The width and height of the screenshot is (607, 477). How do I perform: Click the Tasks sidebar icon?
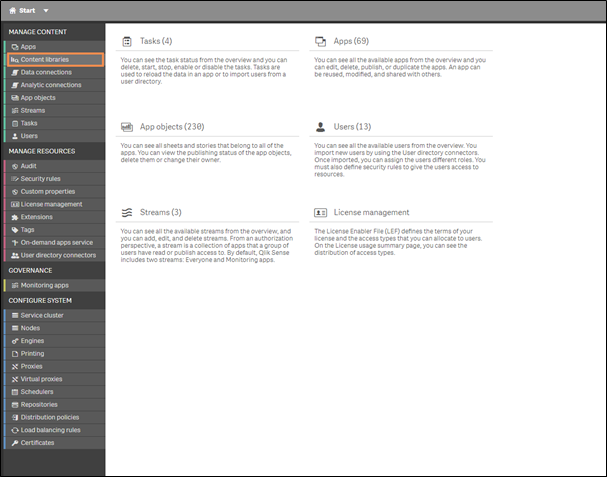15,124
